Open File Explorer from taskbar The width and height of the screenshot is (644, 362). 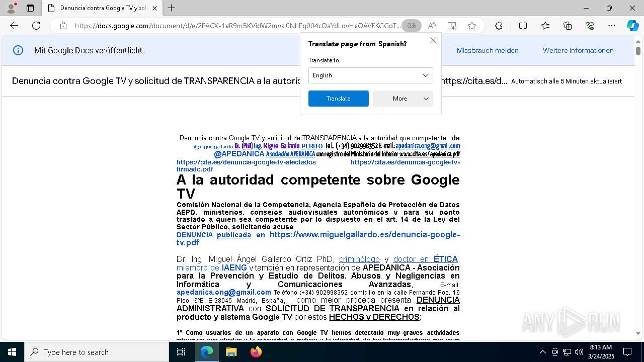tap(231, 352)
